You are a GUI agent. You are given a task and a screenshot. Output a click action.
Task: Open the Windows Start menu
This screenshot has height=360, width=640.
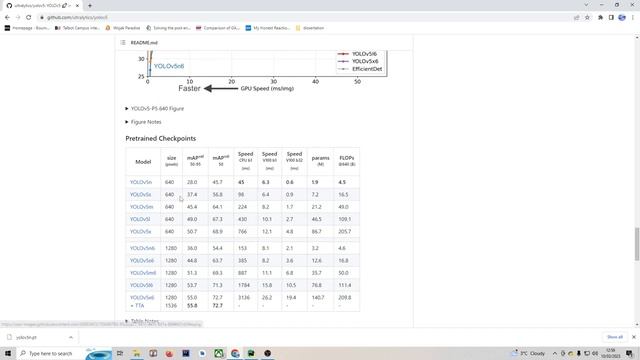8,353
